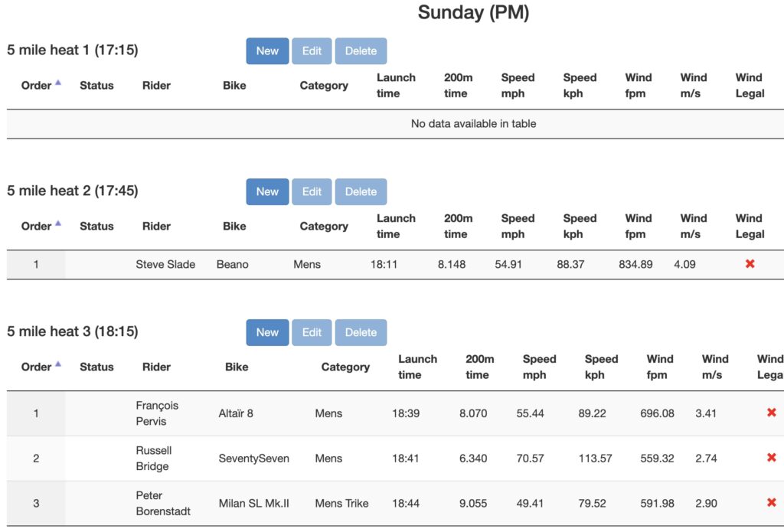Click the red Wind Legal cross for Steve Slade
Screen dimensions: 784x532
coord(750,264)
